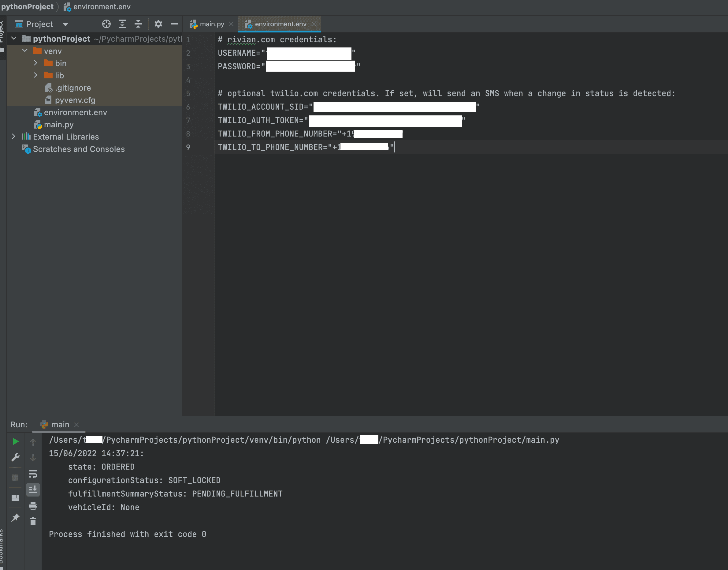Click TWILIO_FROM_PHONE_NUMBER line
The width and height of the screenshot is (728, 570).
click(x=310, y=133)
